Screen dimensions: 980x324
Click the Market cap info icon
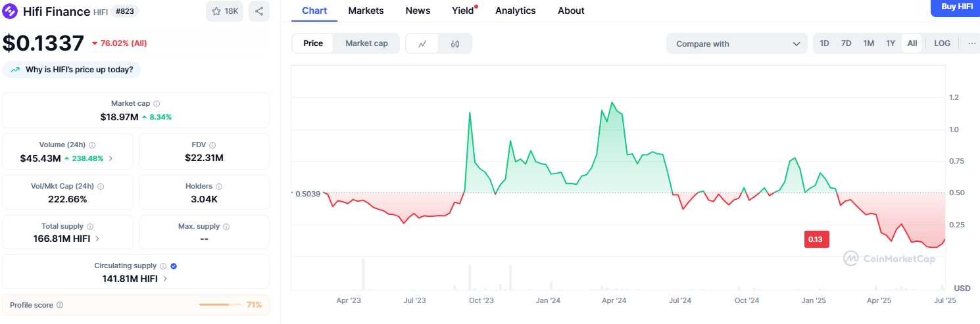157,104
